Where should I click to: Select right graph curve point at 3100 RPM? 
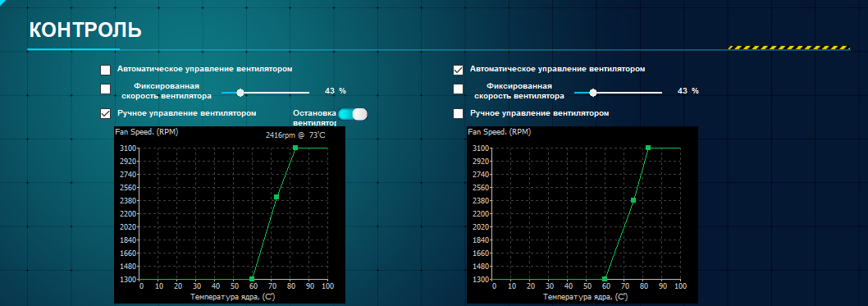pyautogui.click(x=647, y=148)
